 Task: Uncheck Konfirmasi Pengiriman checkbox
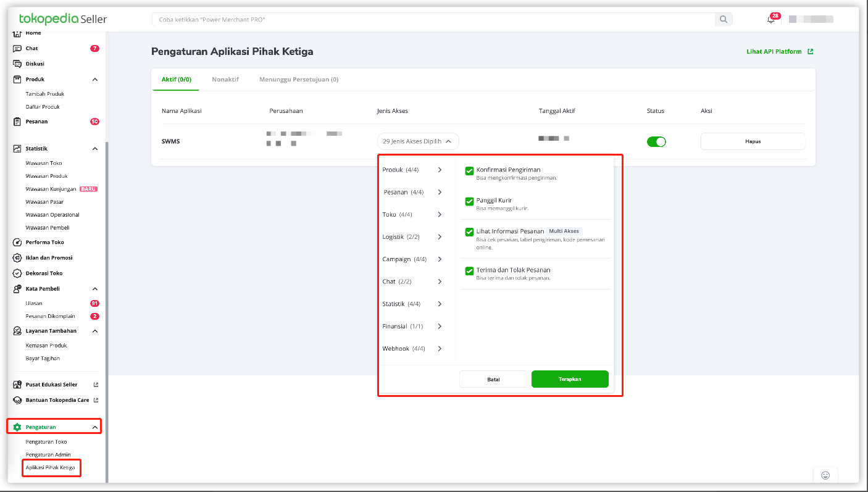click(x=469, y=171)
